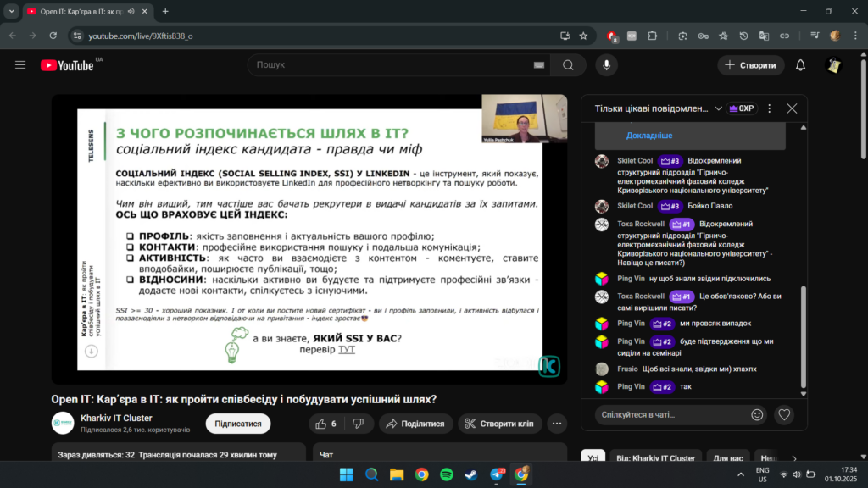Click the 'Докладніше' link in chat
The width and height of the screenshot is (868, 488).
pyautogui.click(x=649, y=136)
